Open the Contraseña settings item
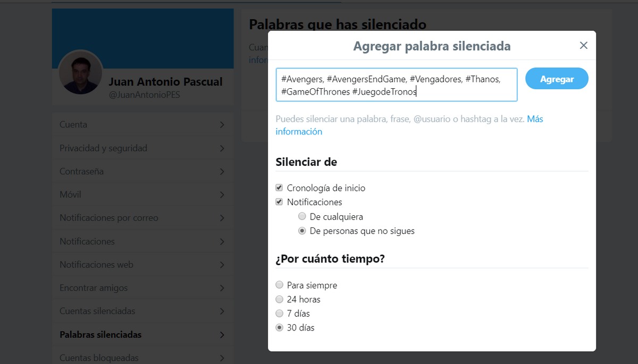The height and width of the screenshot is (364, 638). (x=142, y=171)
